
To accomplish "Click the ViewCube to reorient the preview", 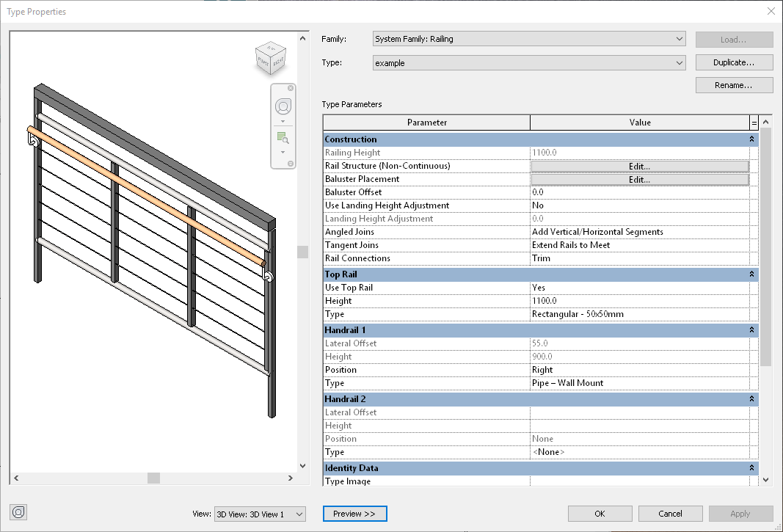I will tap(271, 58).
